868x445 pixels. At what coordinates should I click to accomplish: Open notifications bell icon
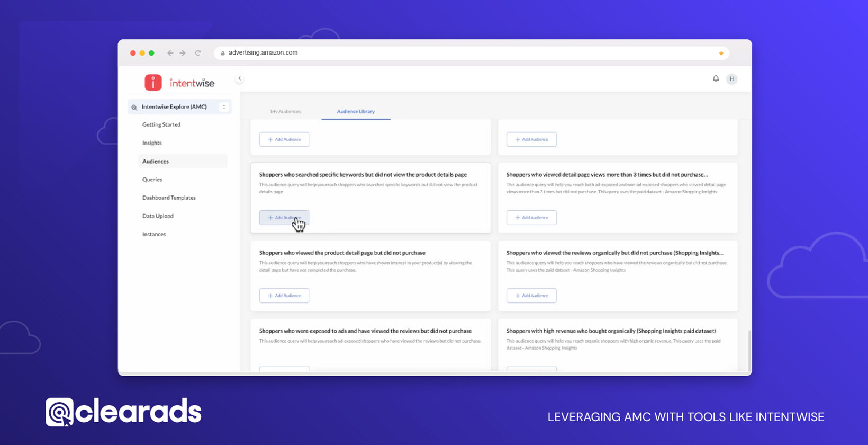(716, 78)
